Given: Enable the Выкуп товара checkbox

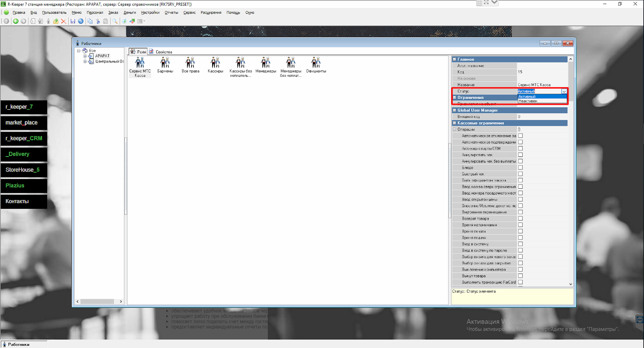Looking at the screenshot, I should click(520, 276).
